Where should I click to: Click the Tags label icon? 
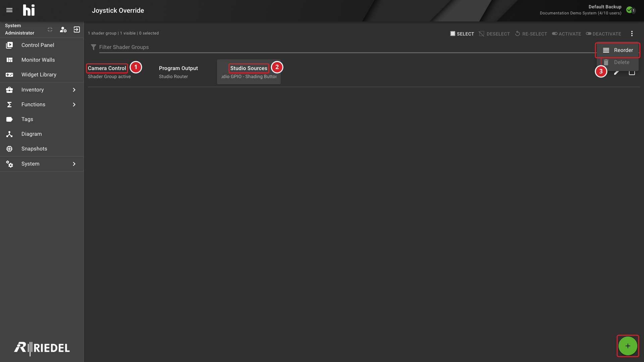tap(9, 119)
